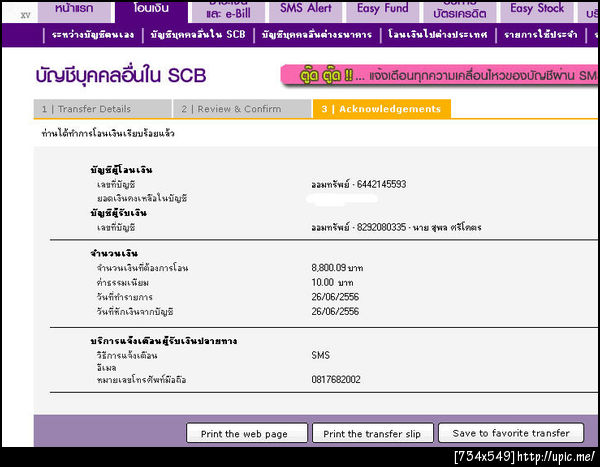The width and height of the screenshot is (600, 467).
Task: Select the โอนเงิน transfer tab
Action: (151, 11)
